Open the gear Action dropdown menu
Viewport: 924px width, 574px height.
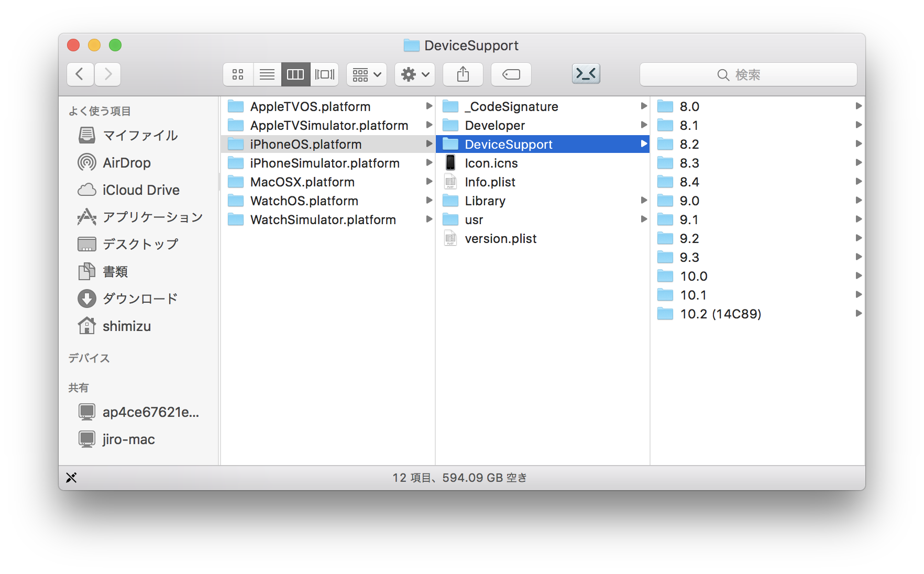(x=415, y=74)
